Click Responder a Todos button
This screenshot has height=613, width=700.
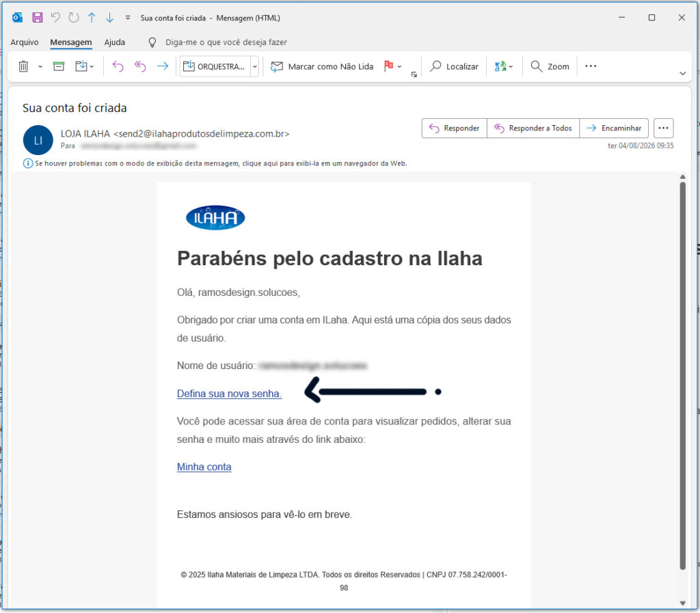pos(533,128)
